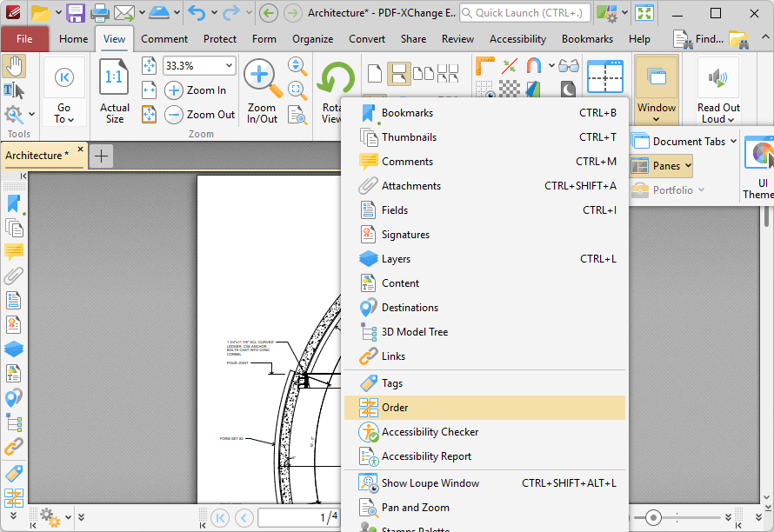Click the File button

click(24, 39)
